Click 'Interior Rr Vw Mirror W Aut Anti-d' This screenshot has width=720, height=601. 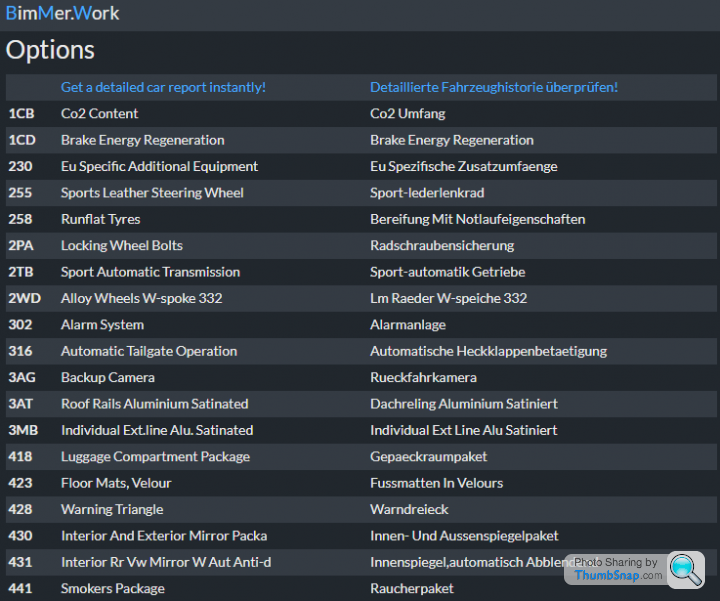point(166,562)
